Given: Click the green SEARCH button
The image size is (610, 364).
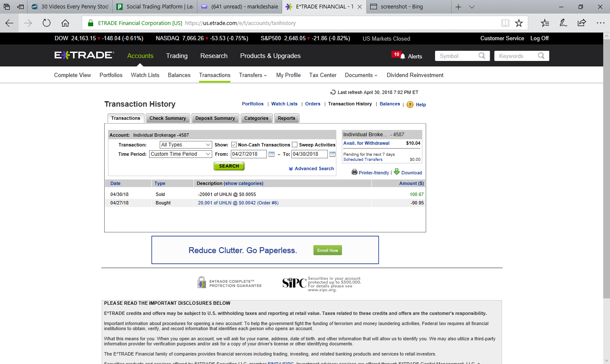Looking at the screenshot, I should click(x=229, y=166).
